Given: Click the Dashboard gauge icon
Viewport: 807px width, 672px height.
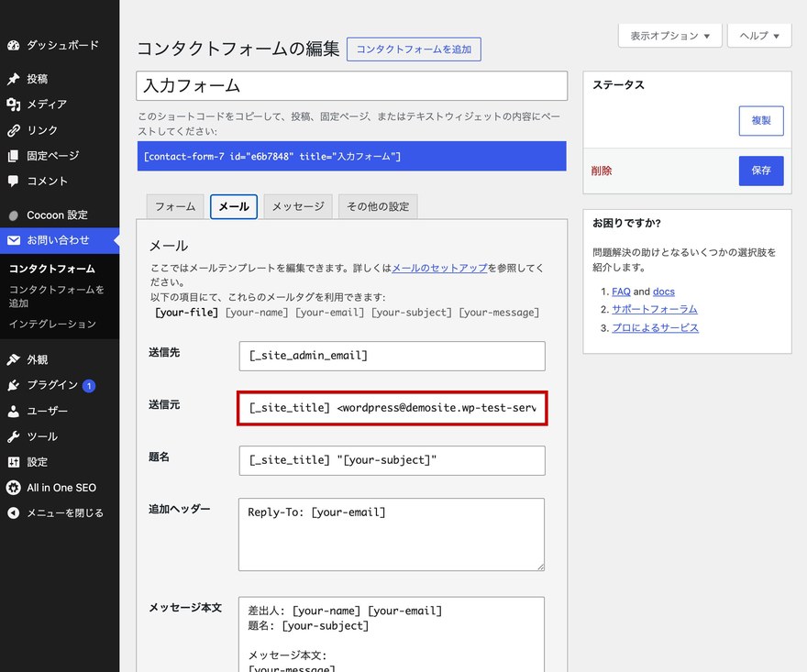Looking at the screenshot, I should 14,45.
